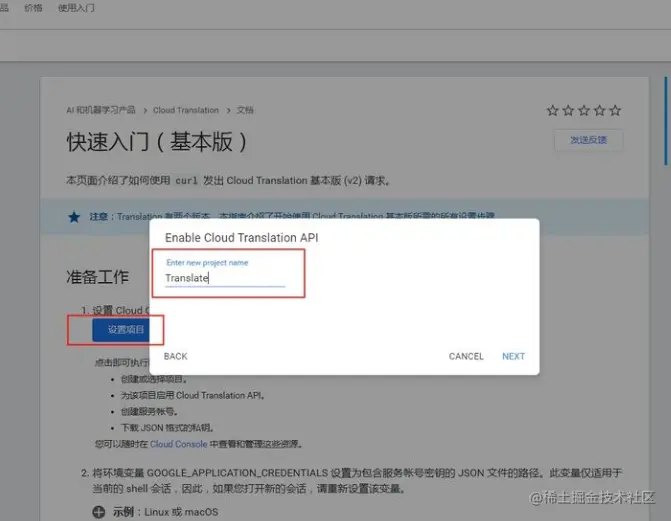
Task: Click the bullet 创建或选择项目
Action: [x=154, y=379]
